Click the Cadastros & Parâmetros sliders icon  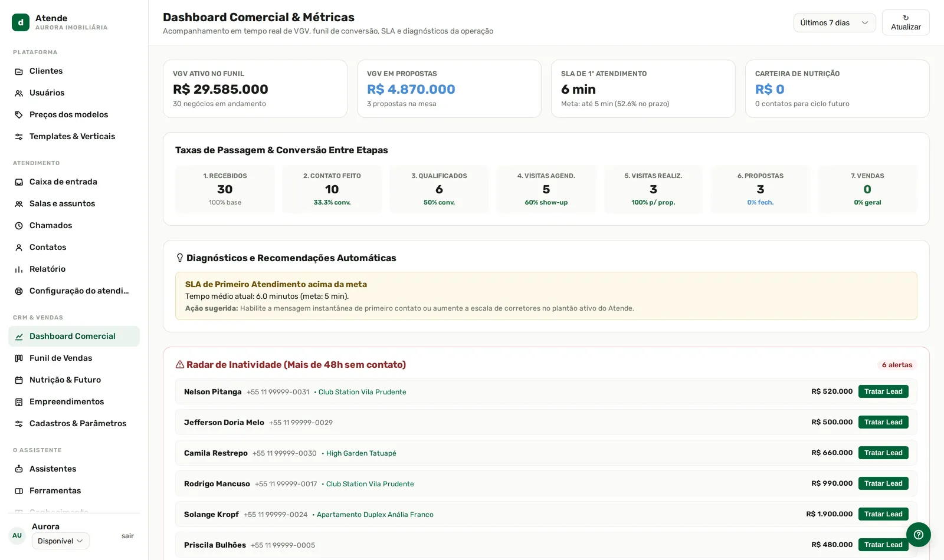19,424
